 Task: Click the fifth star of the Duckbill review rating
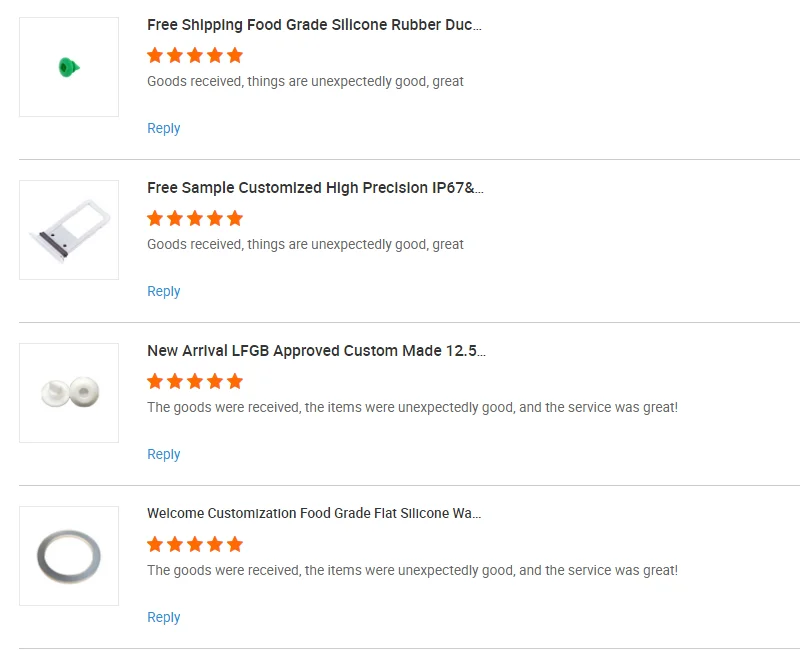coord(235,55)
